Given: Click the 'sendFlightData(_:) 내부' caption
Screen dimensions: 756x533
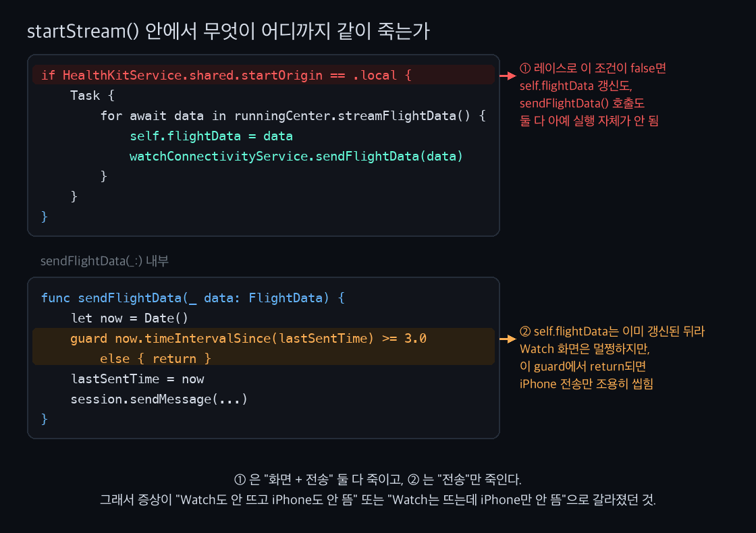Looking at the screenshot, I should (105, 261).
